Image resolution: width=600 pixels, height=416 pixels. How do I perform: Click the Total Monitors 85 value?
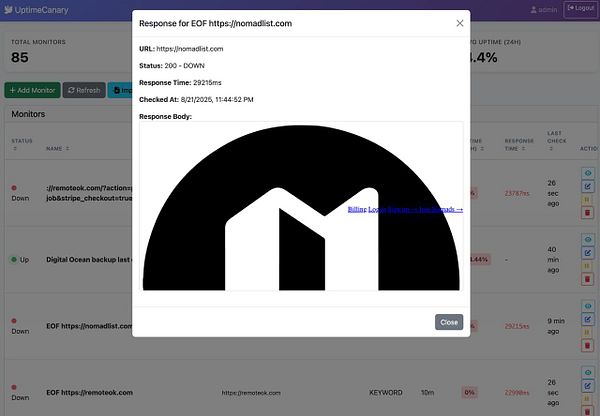[20, 57]
